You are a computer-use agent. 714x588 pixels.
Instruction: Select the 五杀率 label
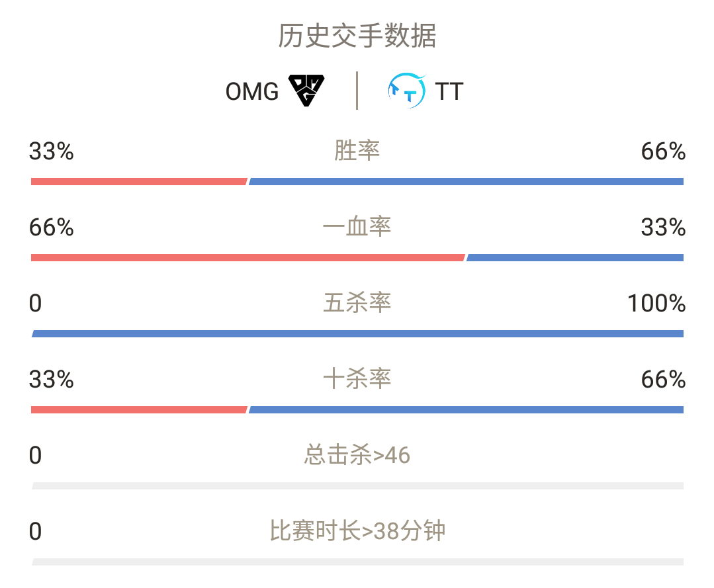[357, 303]
